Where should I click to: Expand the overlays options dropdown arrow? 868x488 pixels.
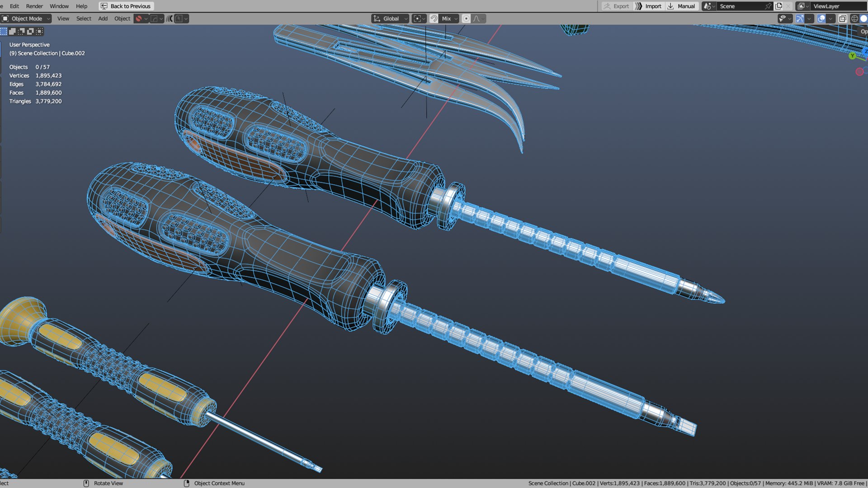click(831, 19)
